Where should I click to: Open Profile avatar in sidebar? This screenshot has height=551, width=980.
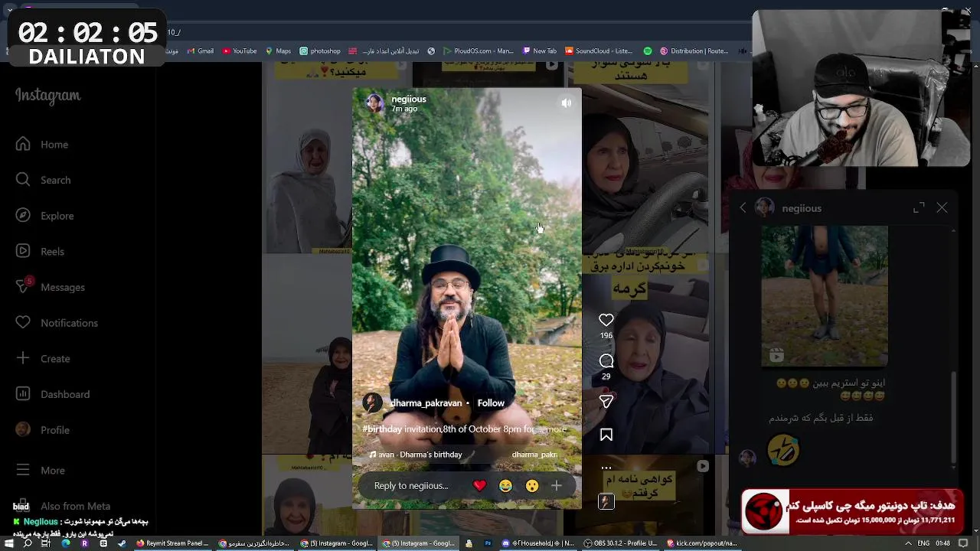tap(23, 429)
